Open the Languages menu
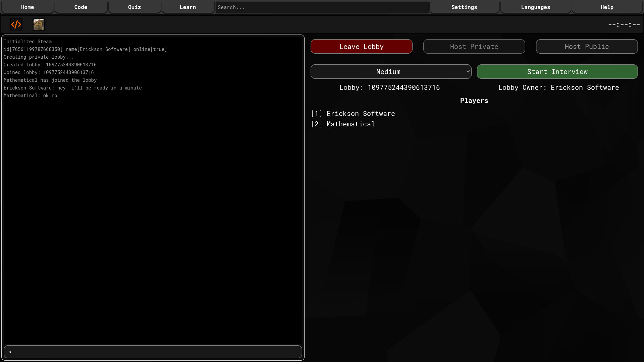This screenshot has height=362, width=644. pos(535,7)
